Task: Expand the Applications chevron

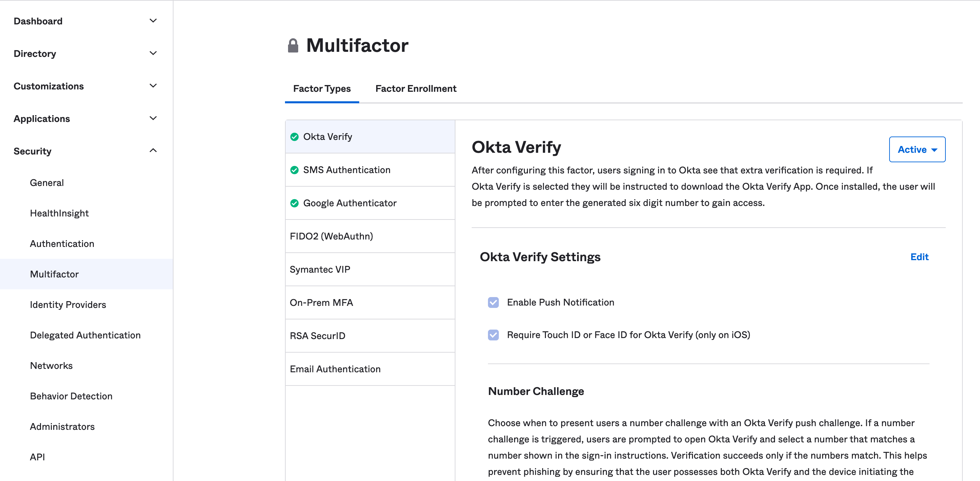Action: (153, 118)
